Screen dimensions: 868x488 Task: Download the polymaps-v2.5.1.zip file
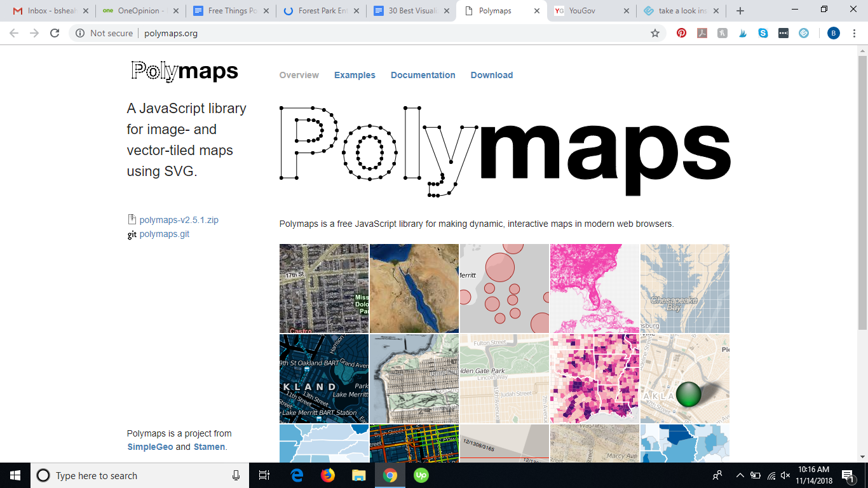[179, 220]
